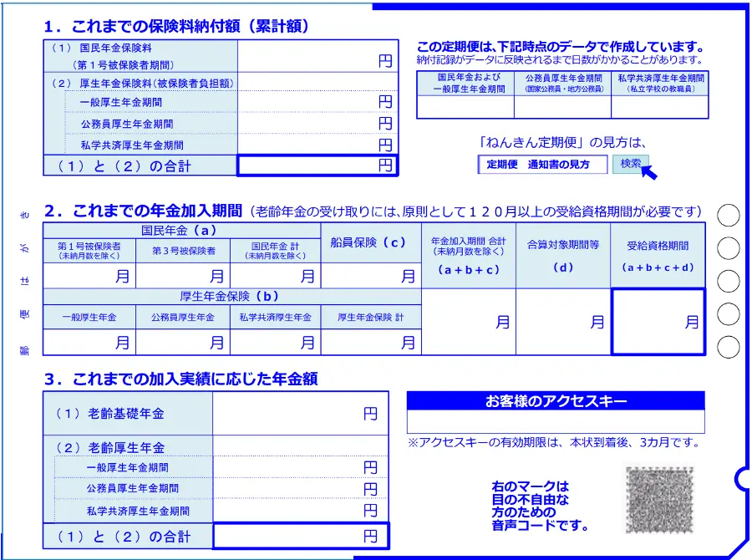752x560 pixels.
Task: Click the section 3 合計 yen total box
Action: (x=301, y=537)
